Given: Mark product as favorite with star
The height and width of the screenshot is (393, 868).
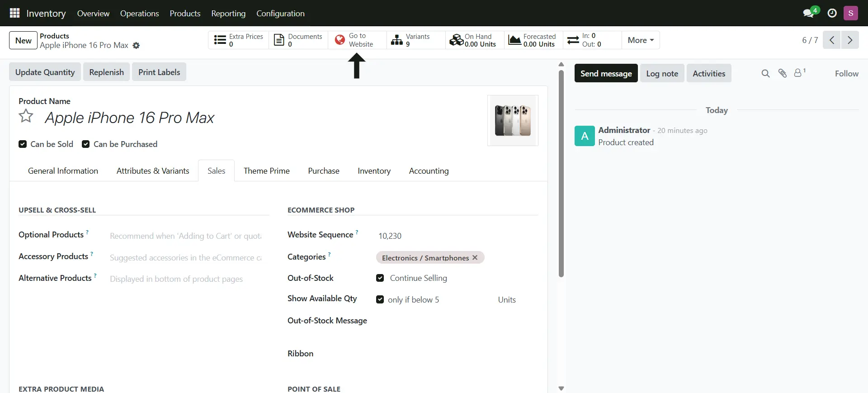Looking at the screenshot, I should click(26, 116).
